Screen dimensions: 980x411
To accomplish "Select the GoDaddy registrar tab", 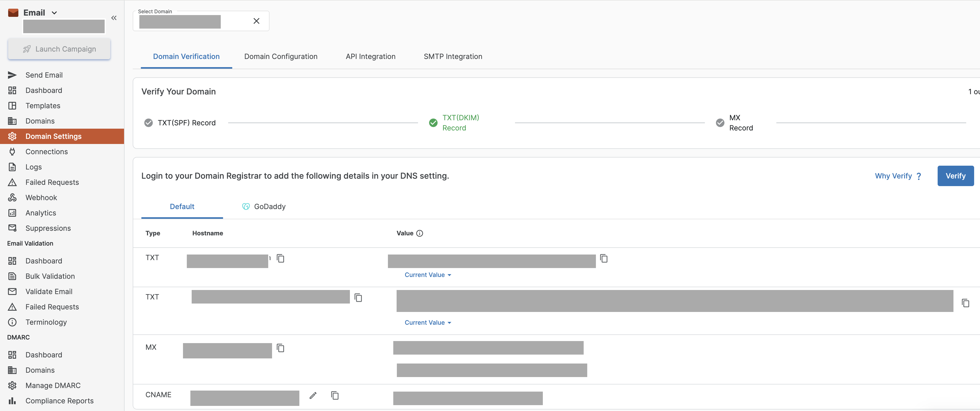I will (x=264, y=207).
